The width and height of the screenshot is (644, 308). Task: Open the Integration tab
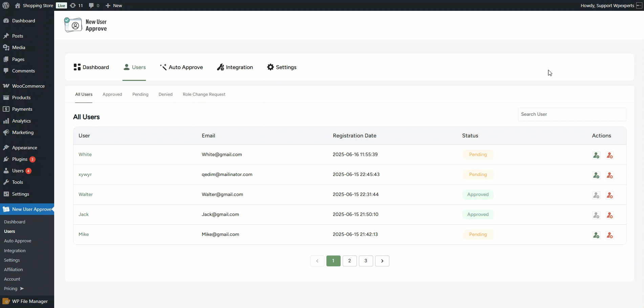tap(235, 67)
